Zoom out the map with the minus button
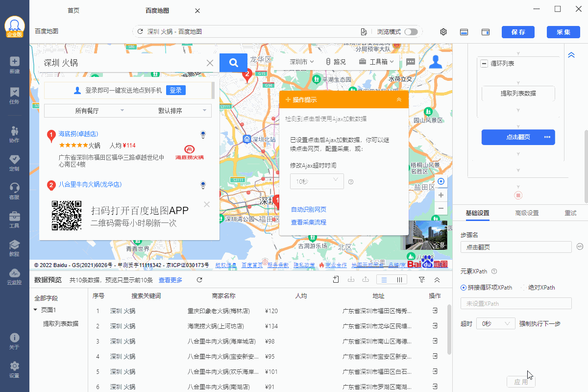This screenshot has height=392, width=588. pos(441,208)
